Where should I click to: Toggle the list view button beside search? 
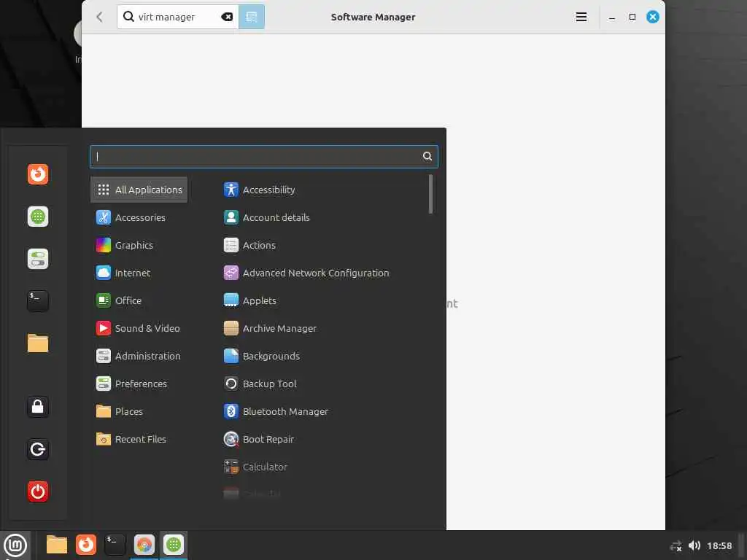(252, 17)
